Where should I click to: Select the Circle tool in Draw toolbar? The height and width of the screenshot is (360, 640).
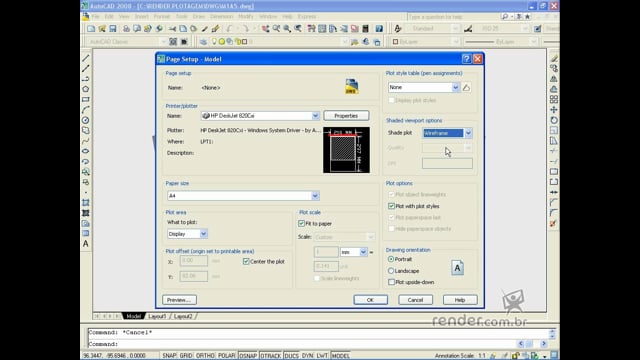pos(86,120)
